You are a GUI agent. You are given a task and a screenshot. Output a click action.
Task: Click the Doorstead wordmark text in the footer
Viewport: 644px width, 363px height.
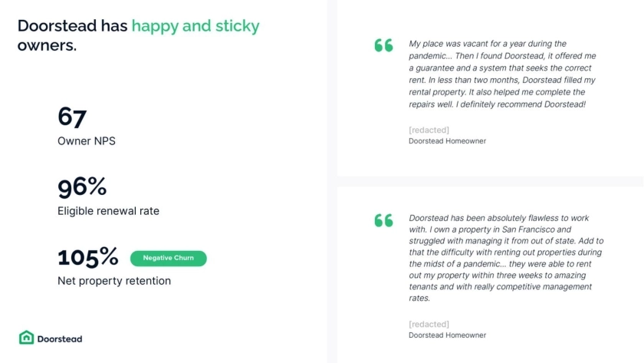coord(61,338)
